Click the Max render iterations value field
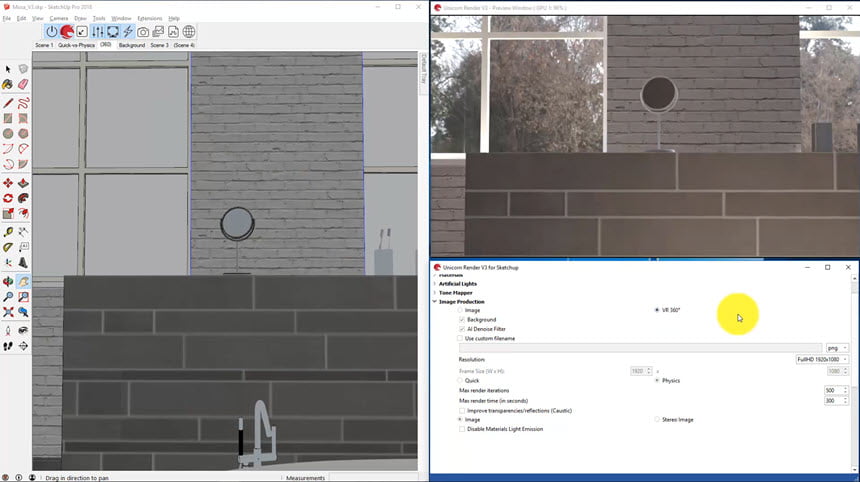 pos(833,390)
